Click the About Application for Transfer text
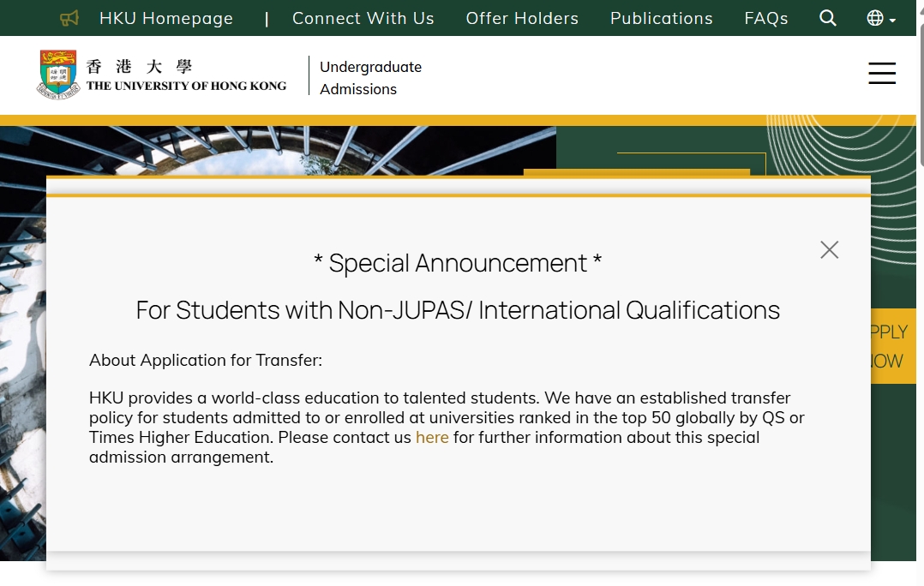Viewport: 924px width, 586px height. click(206, 360)
